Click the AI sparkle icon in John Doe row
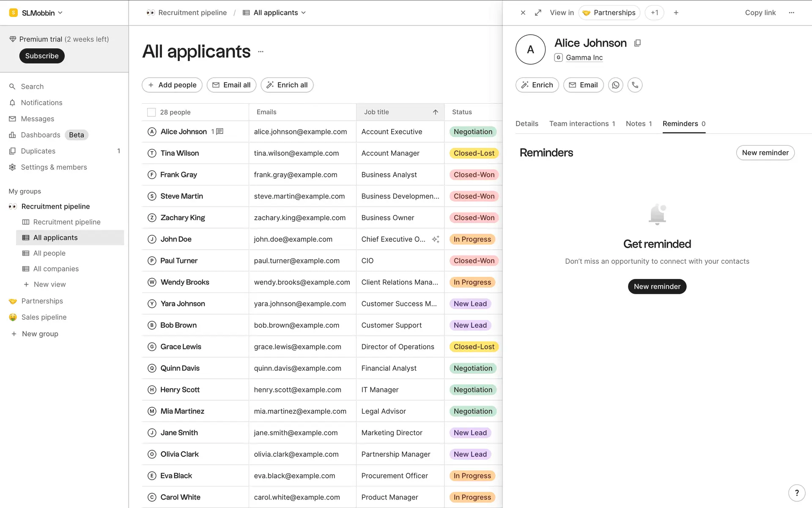Screen dimensions: 812x508 [435, 239]
